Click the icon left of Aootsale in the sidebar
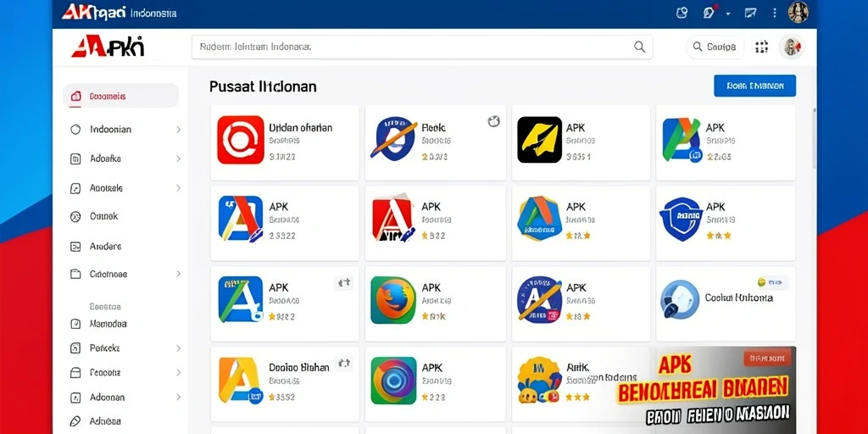 (75, 188)
